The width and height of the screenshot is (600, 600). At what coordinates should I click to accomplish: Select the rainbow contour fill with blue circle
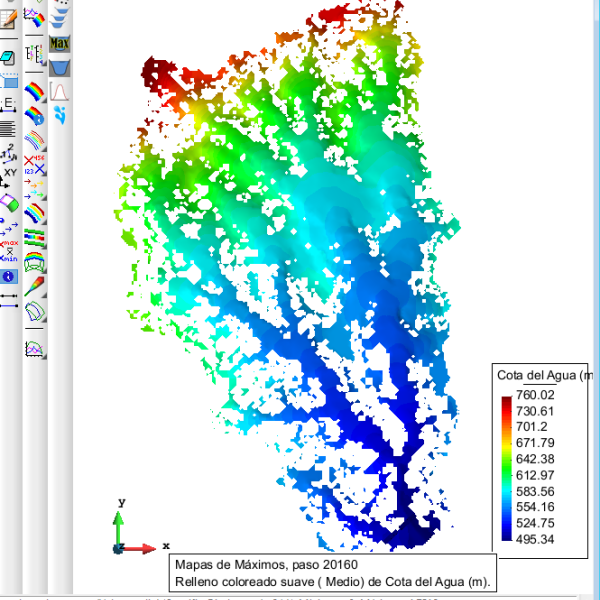click(x=35, y=115)
